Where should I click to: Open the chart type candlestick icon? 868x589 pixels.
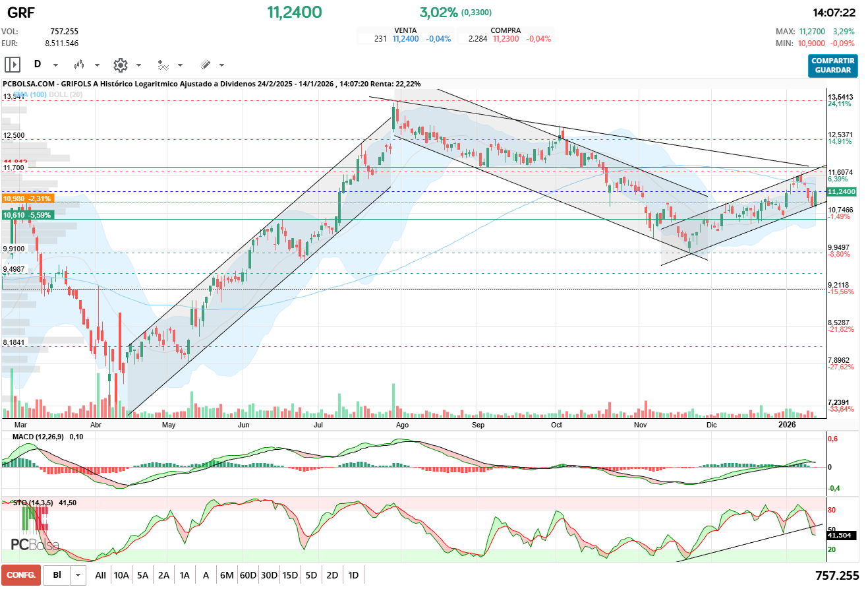point(80,65)
